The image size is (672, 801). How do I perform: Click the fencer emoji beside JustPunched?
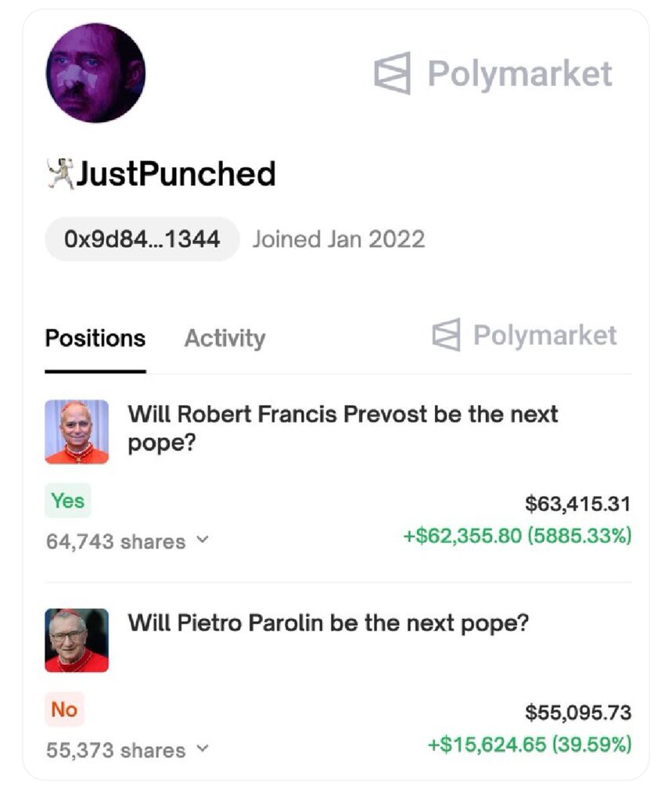coord(59,173)
